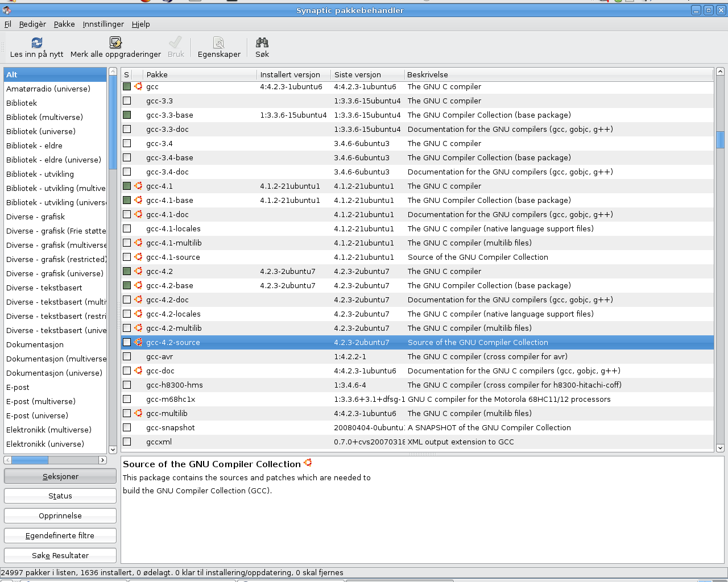Click the 'Les inn på nytt' reload icon

point(37,43)
